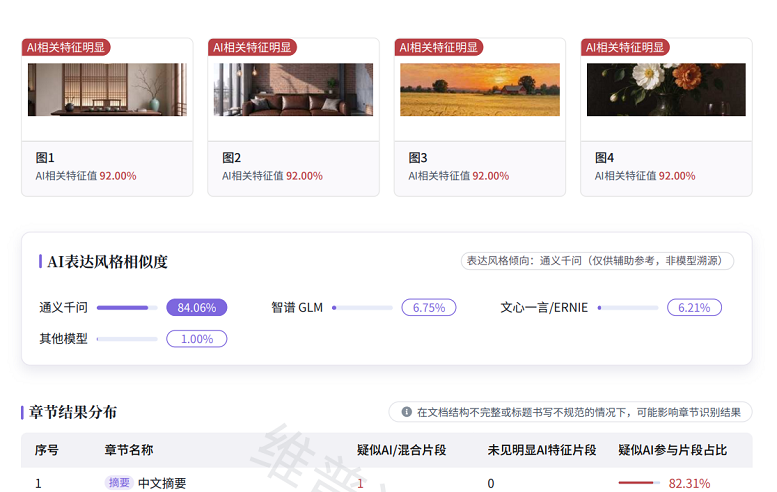Open the 中文摘要 chapter row
777x492 pixels.
click(387, 480)
